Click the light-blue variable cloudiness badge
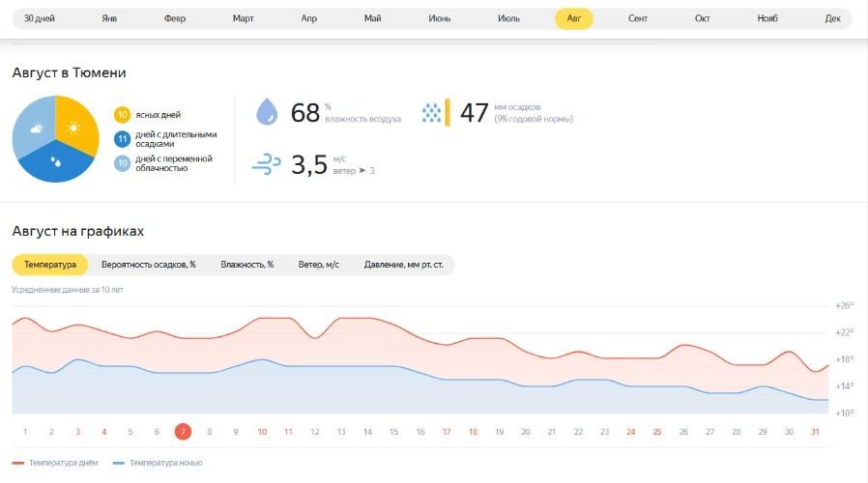 coord(122,163)
